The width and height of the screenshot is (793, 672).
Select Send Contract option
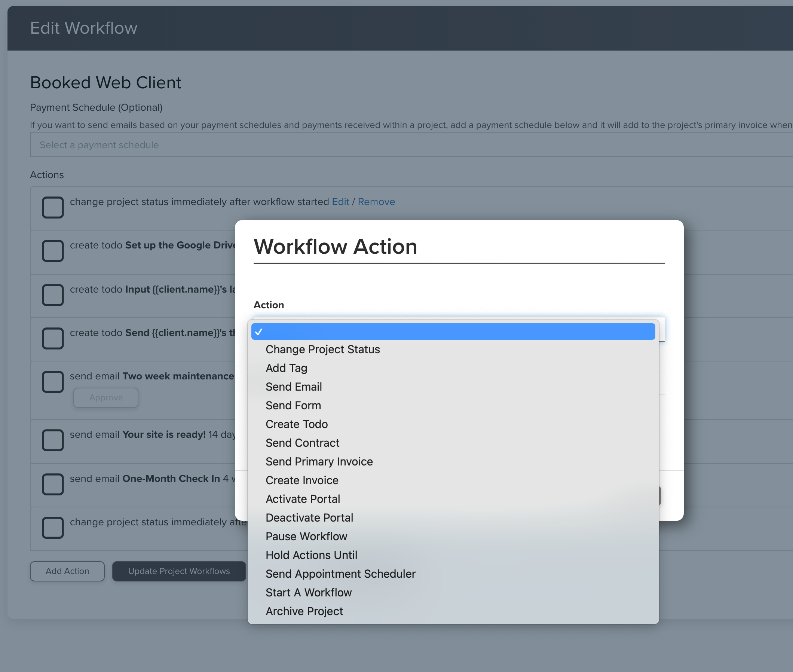coord(302,443)
